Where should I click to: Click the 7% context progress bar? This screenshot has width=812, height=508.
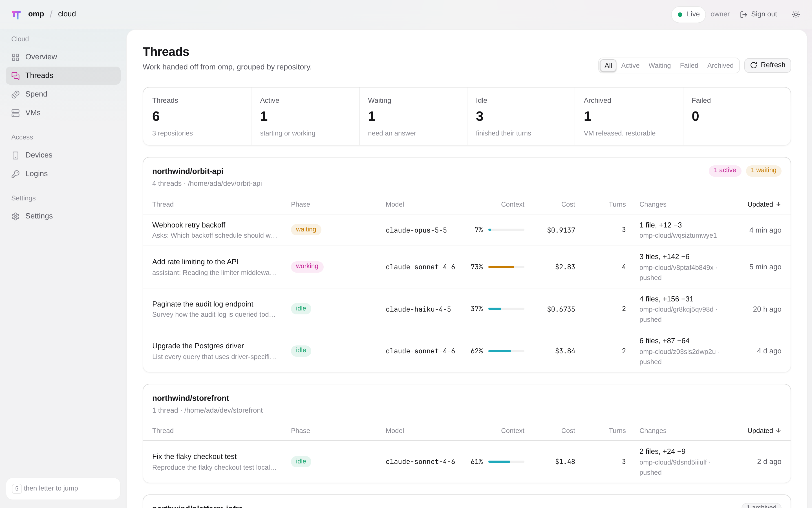506,230
